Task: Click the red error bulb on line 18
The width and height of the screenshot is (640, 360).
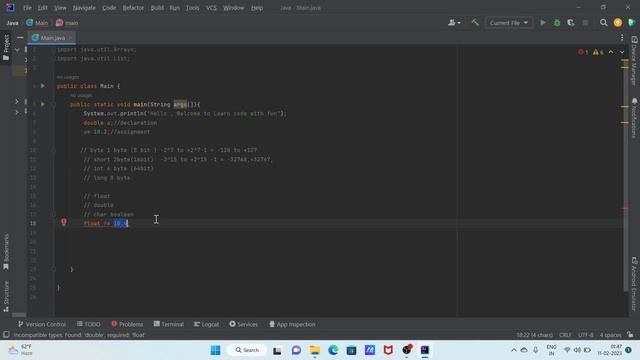Action: pyautogui.click(x=64, y=222)
